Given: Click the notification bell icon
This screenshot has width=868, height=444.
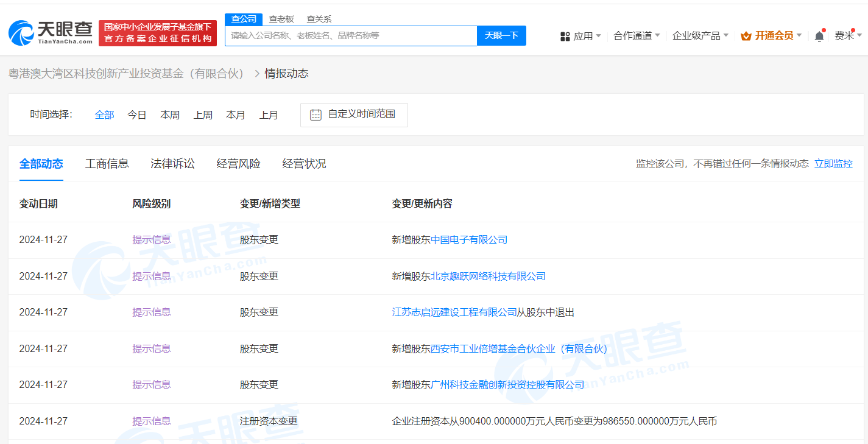Looking at the screenshot, I should pos(819,37).
